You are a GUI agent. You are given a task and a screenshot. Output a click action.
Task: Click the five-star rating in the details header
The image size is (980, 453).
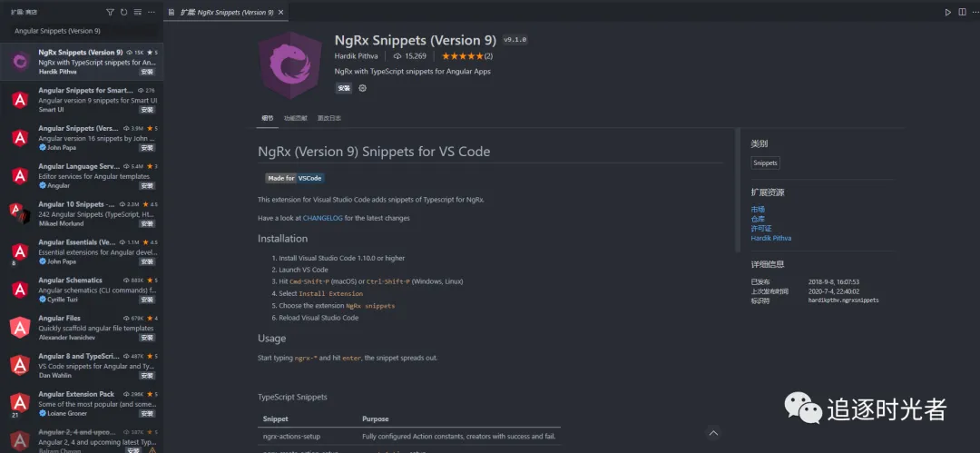point(463,56)
